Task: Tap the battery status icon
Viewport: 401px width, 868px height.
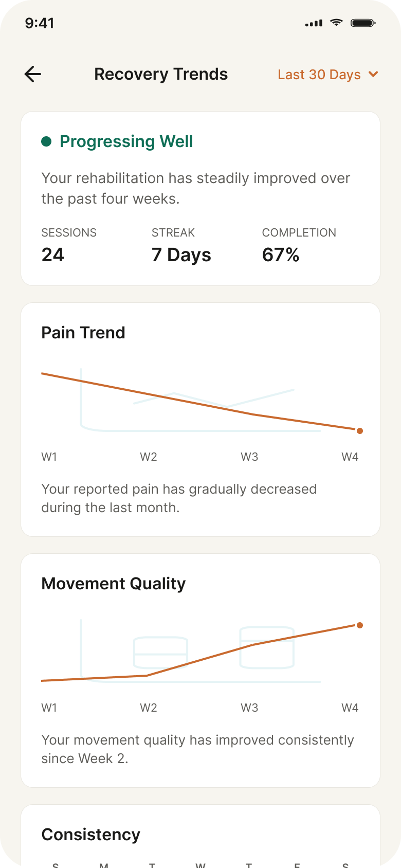Action: click(363, 23)
